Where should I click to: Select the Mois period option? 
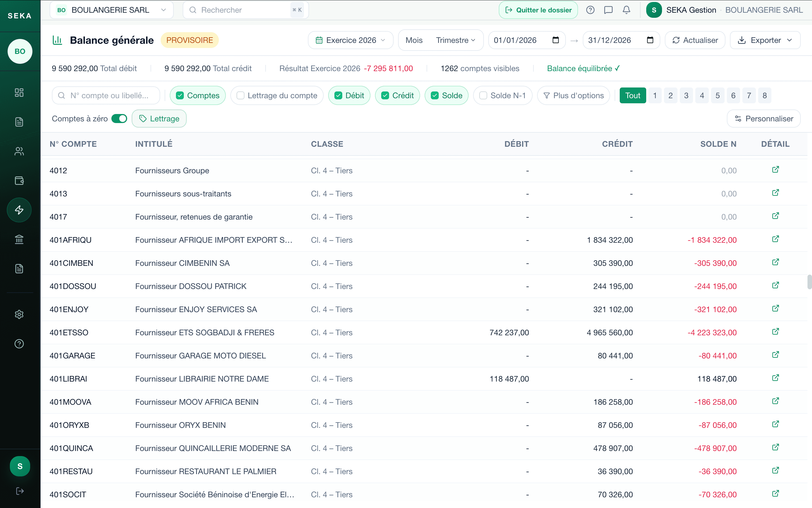(x=414, y=40)
